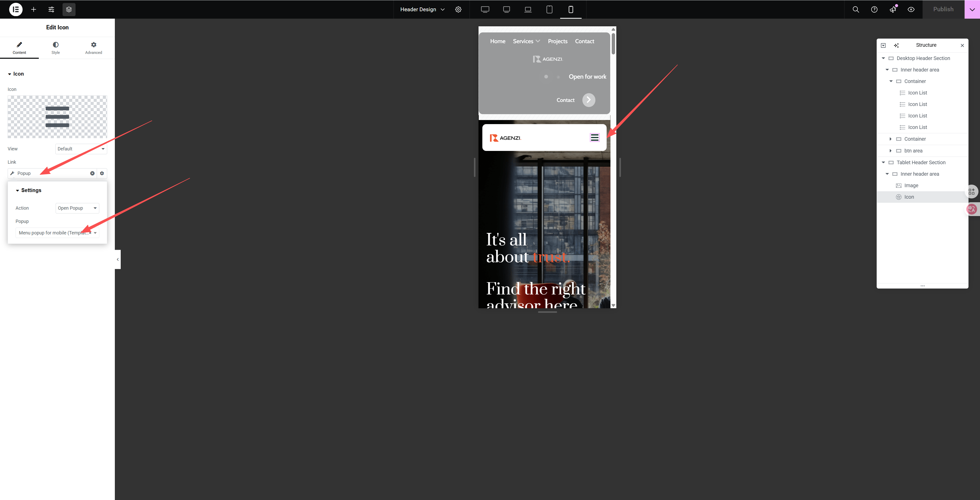The height and width of the screenshot is (500, 980).
Task: Click the preview vertical scrollbar
Action: (613, 44)
